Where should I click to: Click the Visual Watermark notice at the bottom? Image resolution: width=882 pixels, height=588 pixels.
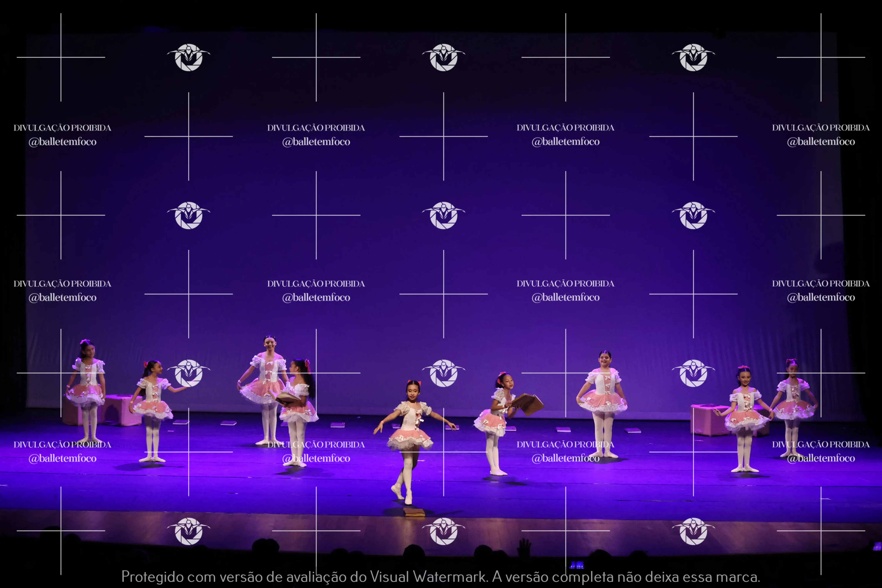tap(441, 575)
